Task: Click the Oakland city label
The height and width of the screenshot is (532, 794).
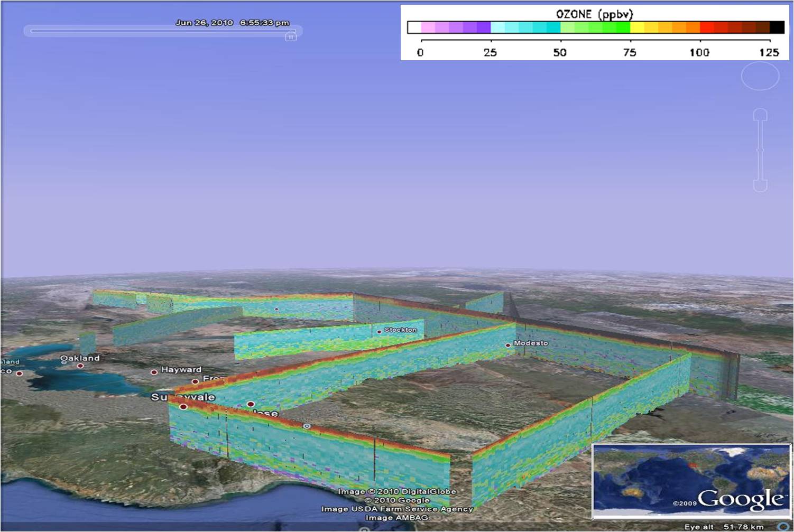Action: pyautogui.click(x=80, y=358)
